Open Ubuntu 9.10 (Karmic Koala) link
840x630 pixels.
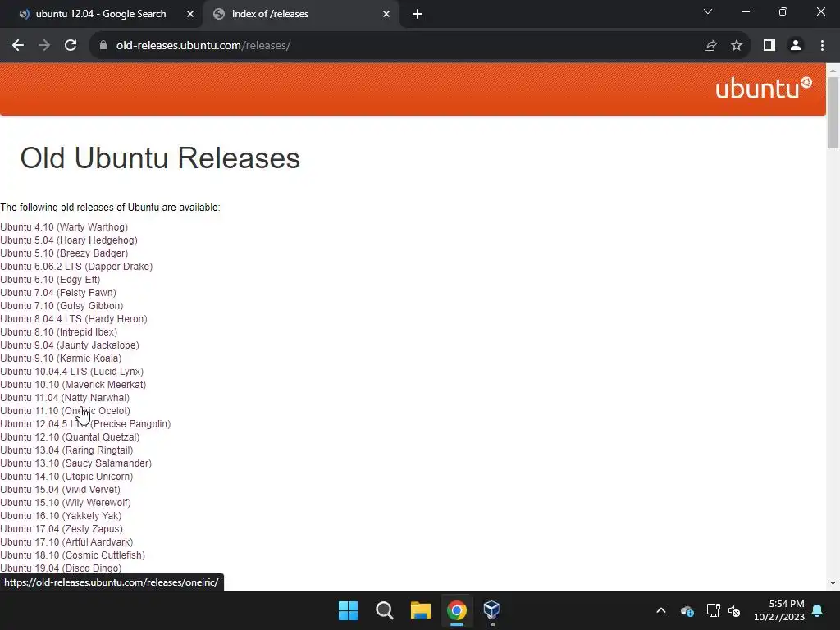[x=61, y=358]
